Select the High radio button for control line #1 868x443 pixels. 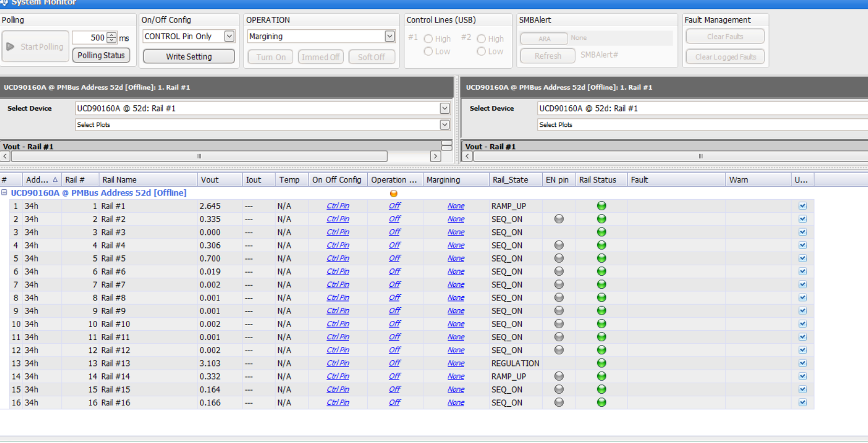(428, 39)
